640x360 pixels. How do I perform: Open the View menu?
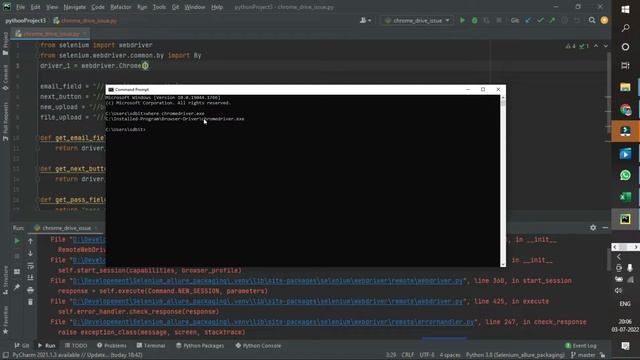52,7
